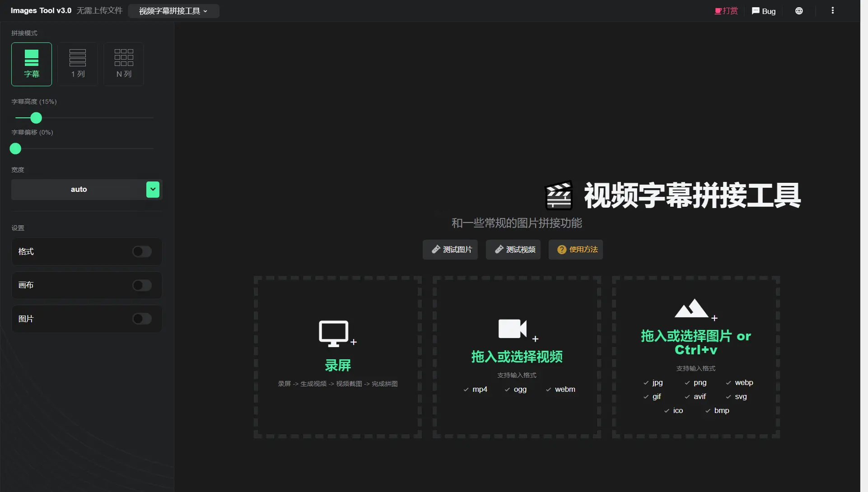Click the mp4 format label
The height and width of the screenshot is (492, 868).
pos(480,390)
